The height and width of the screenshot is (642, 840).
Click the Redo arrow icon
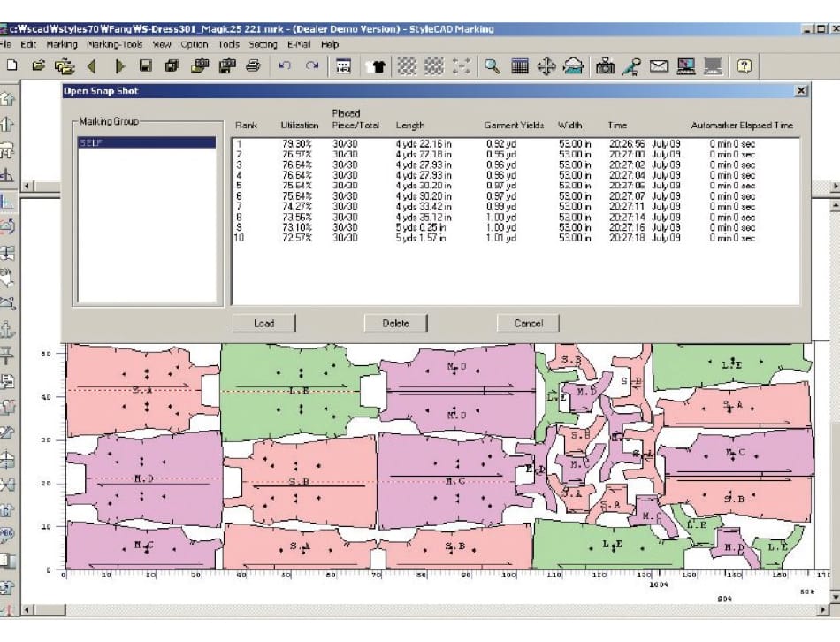coord(312,65)
